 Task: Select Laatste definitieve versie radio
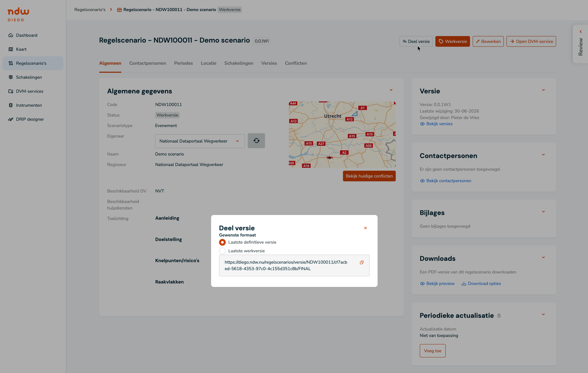(222, 242)
